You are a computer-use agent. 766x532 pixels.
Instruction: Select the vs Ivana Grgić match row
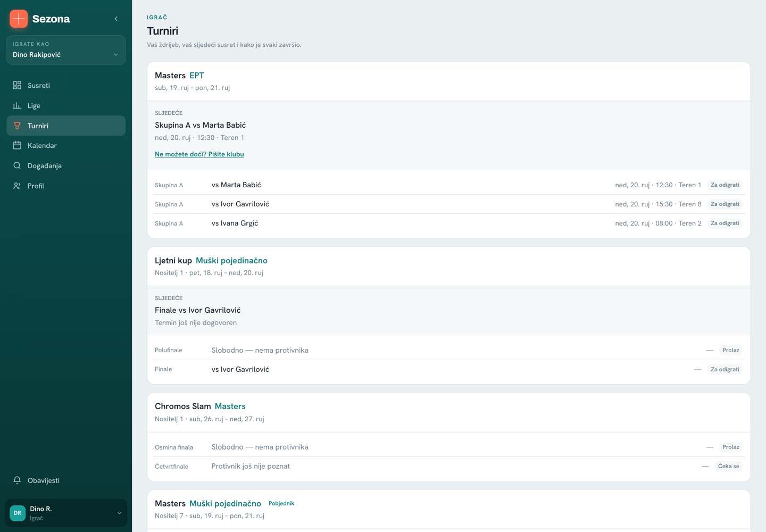tap(448, 223)
